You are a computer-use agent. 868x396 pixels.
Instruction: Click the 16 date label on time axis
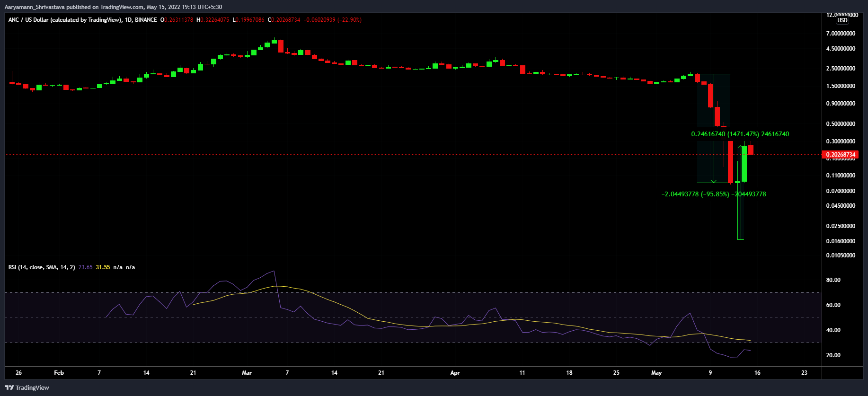pyautogui.click(x=757, y=373)
